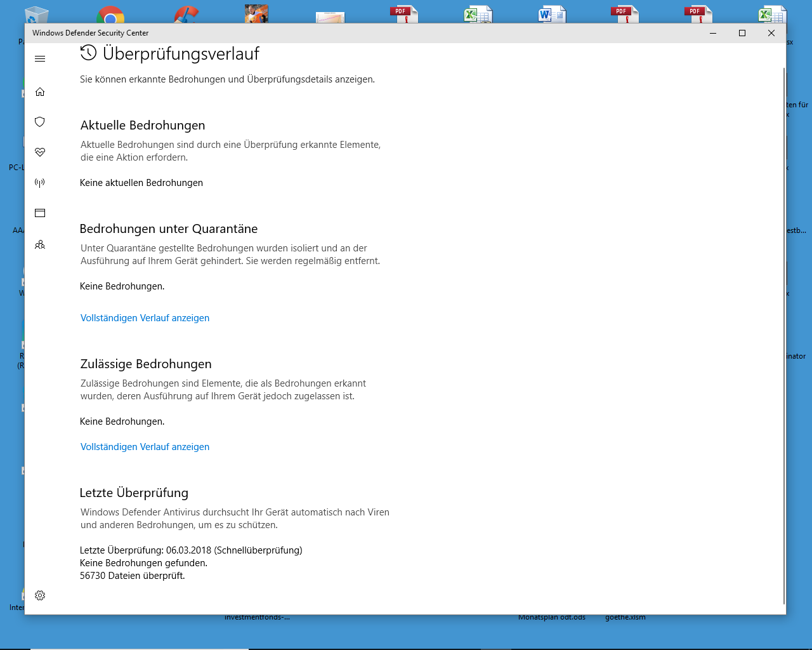Open family options people icon
The height and width of the screenshot is (650, 812).
click(x=40, y=244)
